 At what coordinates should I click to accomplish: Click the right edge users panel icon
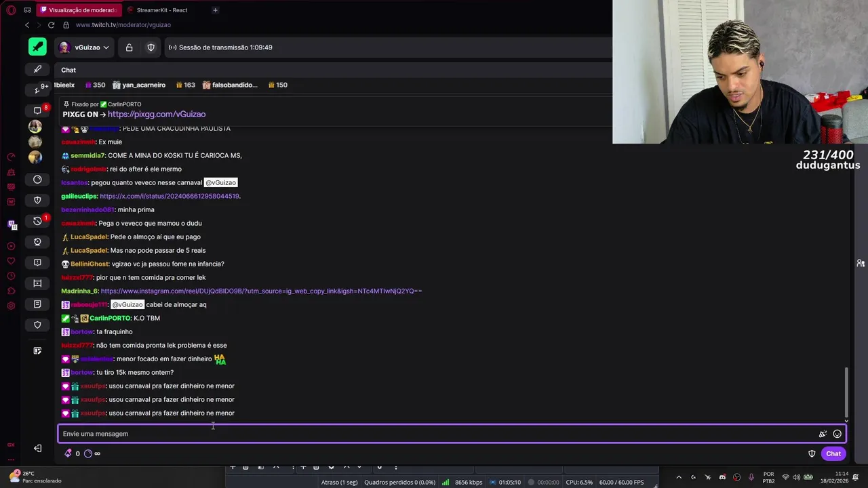pyautogui.click(x=860, y=263)
